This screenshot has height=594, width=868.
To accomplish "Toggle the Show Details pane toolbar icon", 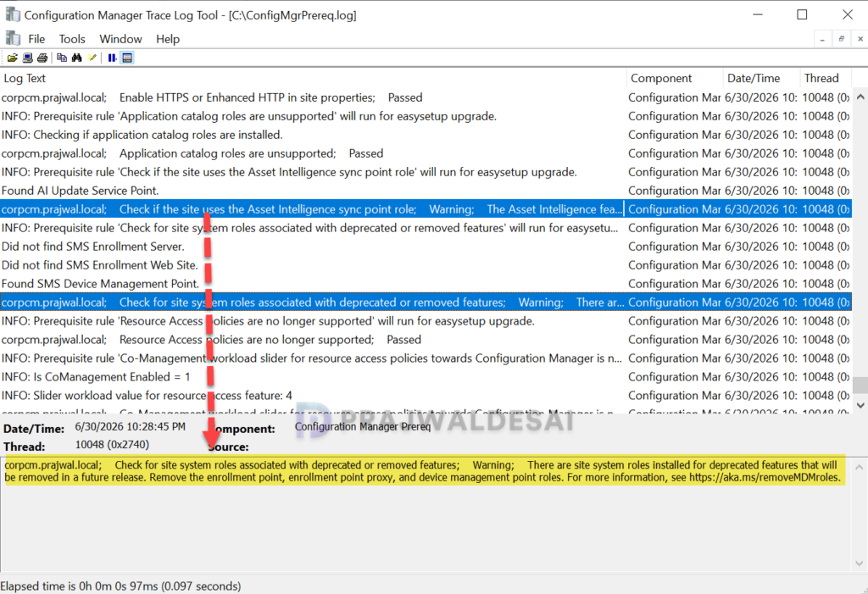I will pos(127,58).
